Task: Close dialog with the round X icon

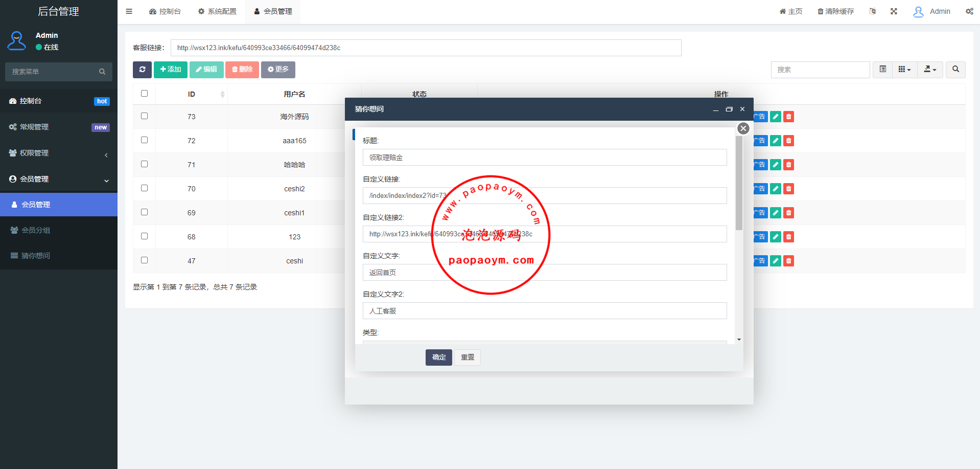Action: pyautogui.click(x=743, y=128)
